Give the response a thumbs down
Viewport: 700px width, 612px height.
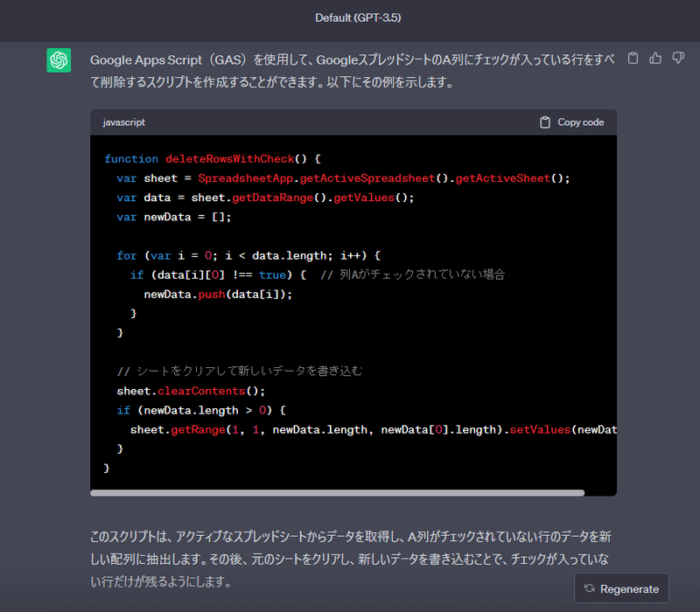678,58
